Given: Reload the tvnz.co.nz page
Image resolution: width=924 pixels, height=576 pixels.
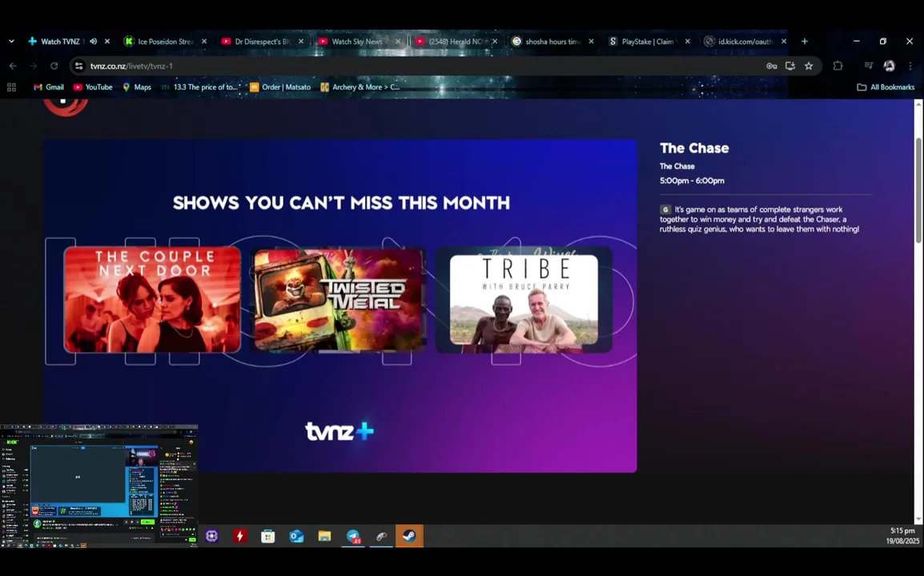Looking at the screenshot, I should (54, 66).
